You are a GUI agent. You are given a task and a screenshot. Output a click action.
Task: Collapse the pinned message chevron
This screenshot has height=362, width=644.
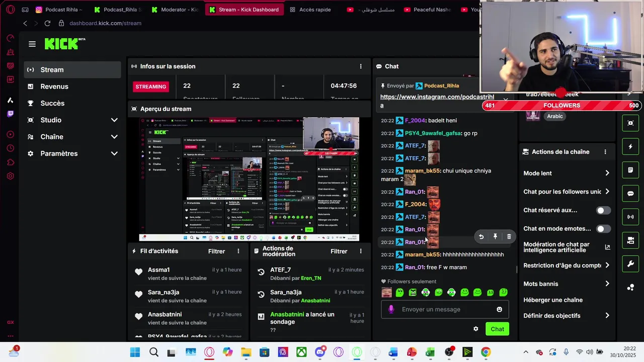506,100
